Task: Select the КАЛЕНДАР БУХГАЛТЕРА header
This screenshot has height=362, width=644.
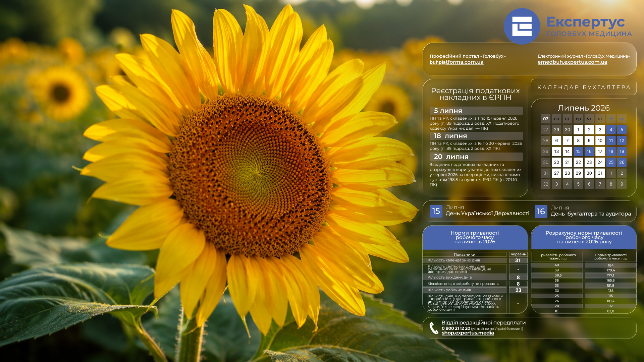Action: 584,87
